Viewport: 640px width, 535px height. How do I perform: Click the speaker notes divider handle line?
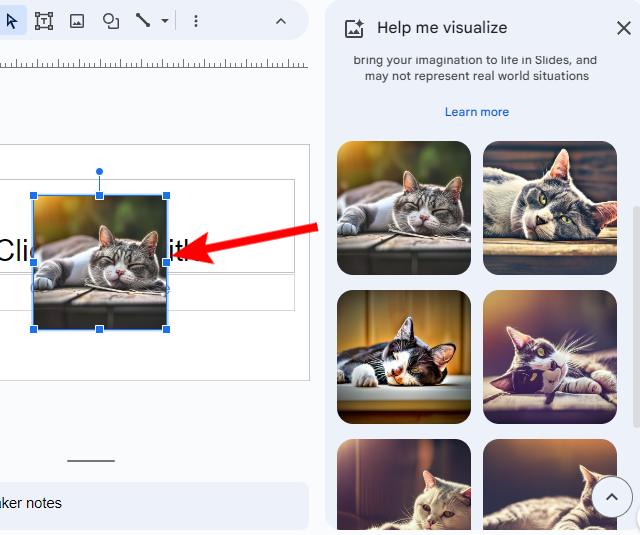[x=91, y=461]
